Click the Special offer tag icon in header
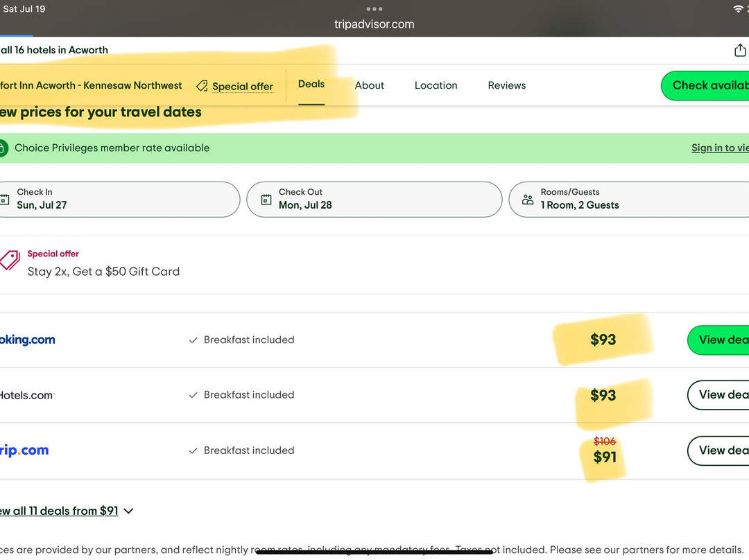The image size is (749, 560). click(x=202, y=86)
